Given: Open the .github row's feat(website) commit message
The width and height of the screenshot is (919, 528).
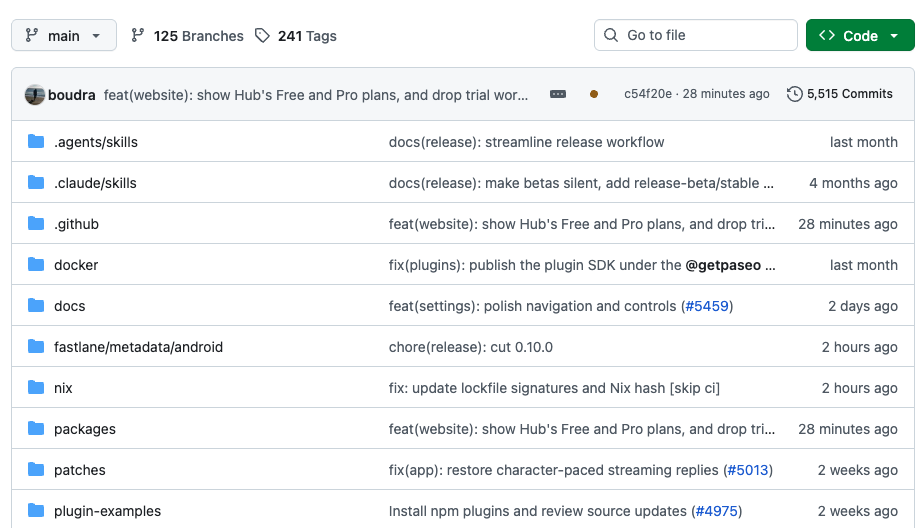Looking at the screenshot, I should 581,224.
